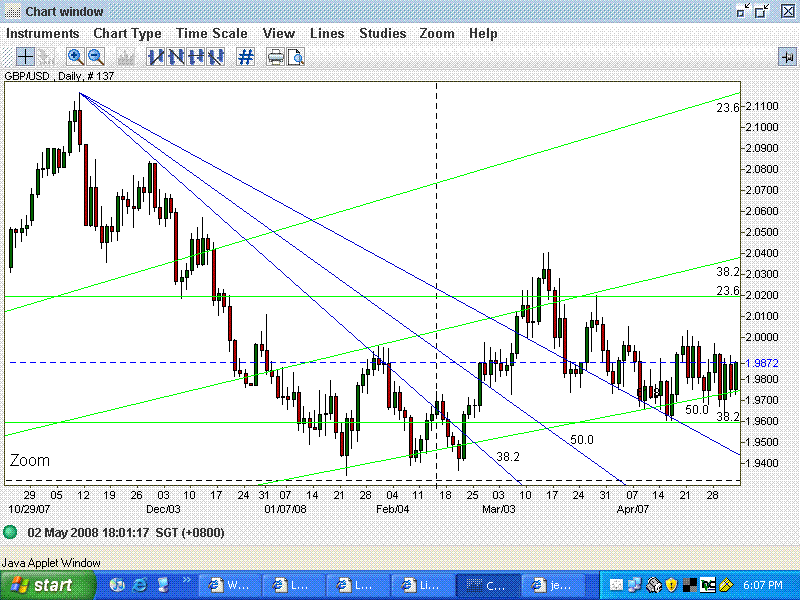Image resolution: width=800 pixels, height=600 pixels.
Task: Click the 1.9872 current price label
Action: [x=763, y=362]
